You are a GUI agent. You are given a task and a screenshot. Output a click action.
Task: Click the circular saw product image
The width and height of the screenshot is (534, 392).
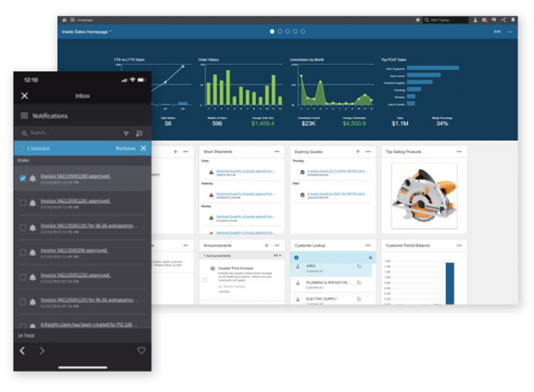[425, 196]
